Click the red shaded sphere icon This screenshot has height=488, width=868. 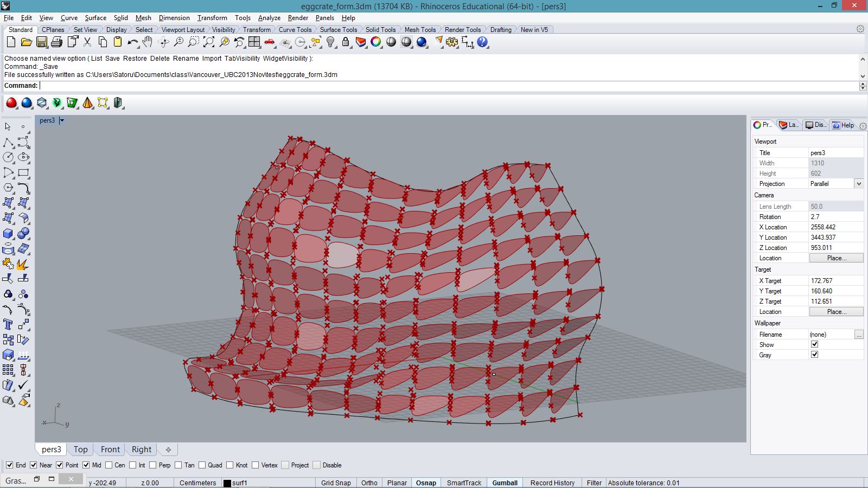coord(11,102)
